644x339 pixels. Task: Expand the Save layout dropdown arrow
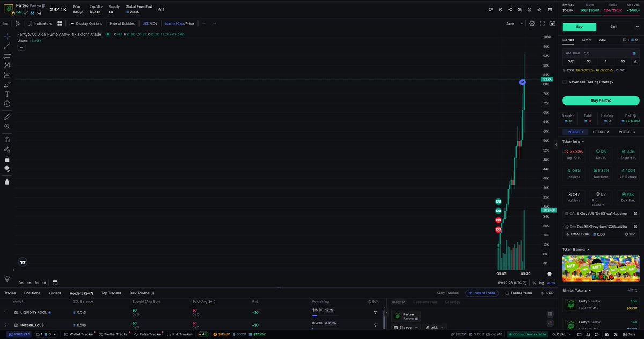522,24
